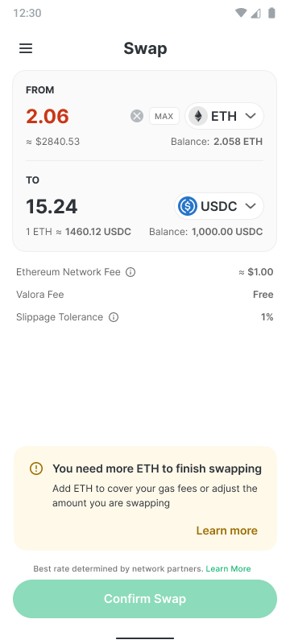This screenshot has height=644, width=290.
Task: Tap the Swap screen title
Action: tap(146, 48)
